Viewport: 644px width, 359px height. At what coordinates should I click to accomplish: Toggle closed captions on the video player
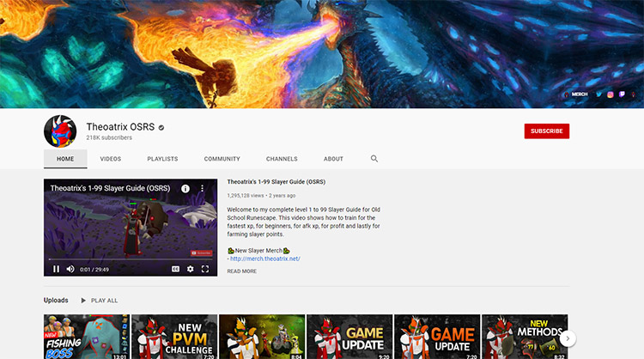(x=175, y=269)
